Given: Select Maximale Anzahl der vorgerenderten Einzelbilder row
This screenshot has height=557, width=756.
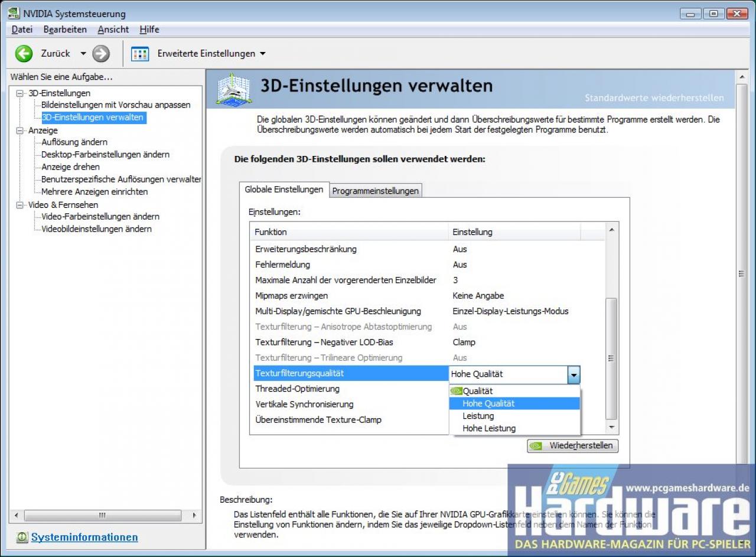Looking at the screenshot, I should [428, 280].
